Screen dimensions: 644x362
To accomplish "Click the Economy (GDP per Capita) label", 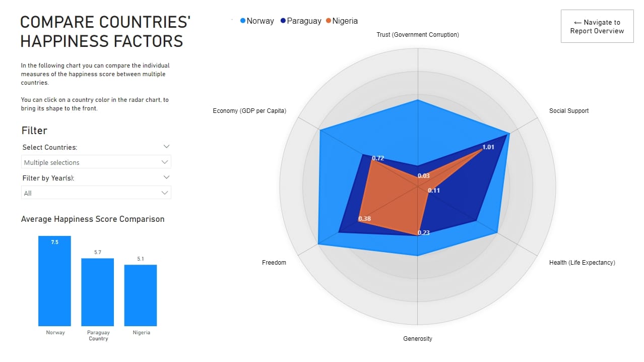I will 249,111.
